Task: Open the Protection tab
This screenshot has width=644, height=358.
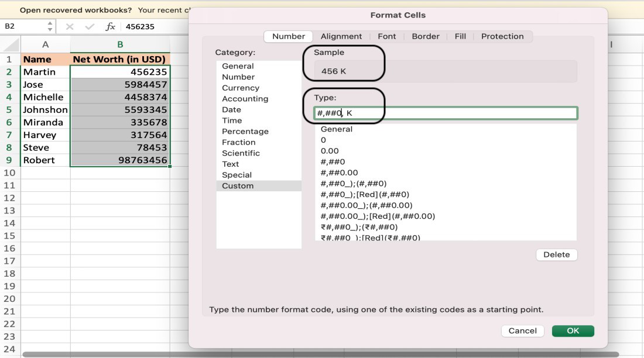Action: (502, 36)
